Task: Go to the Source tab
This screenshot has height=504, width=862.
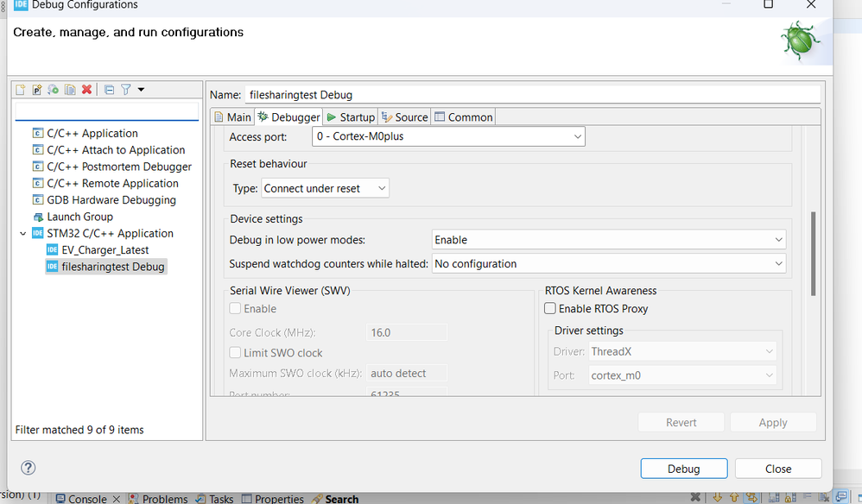Action: (404, 117)
